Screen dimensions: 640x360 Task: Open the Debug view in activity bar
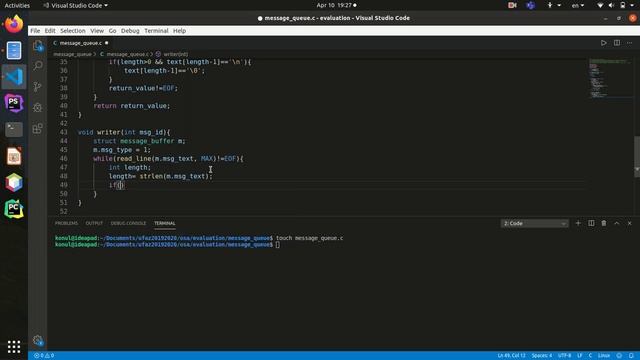pyautogui.click(x=38, y=107)
